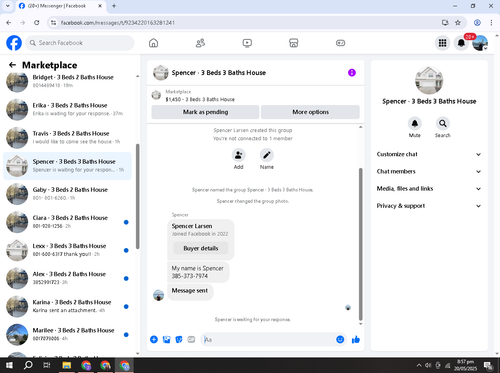Open the $1,450 3 Beds 3 Baths listing
Image resolution: width=500 pixels, height=373 pixels.
coord(200,99)
